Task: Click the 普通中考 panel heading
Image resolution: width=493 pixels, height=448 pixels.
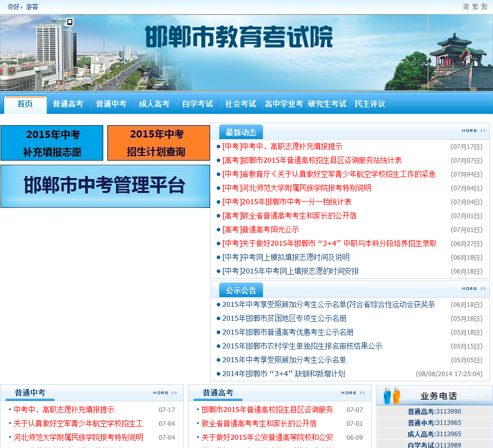Action: (x=30, y=393)
